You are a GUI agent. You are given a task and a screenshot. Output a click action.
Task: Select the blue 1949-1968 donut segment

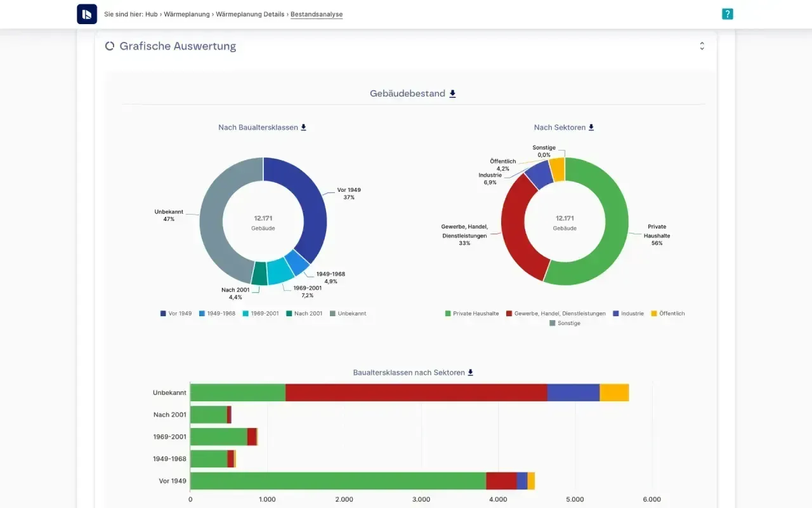[x=297, y=262]
